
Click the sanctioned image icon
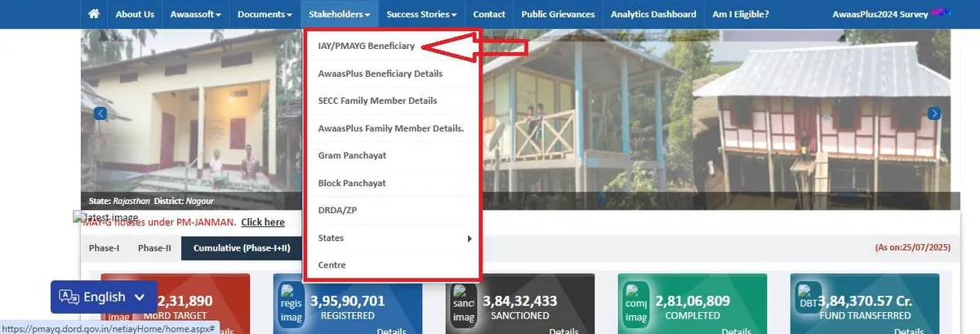(x=464, y=304)
